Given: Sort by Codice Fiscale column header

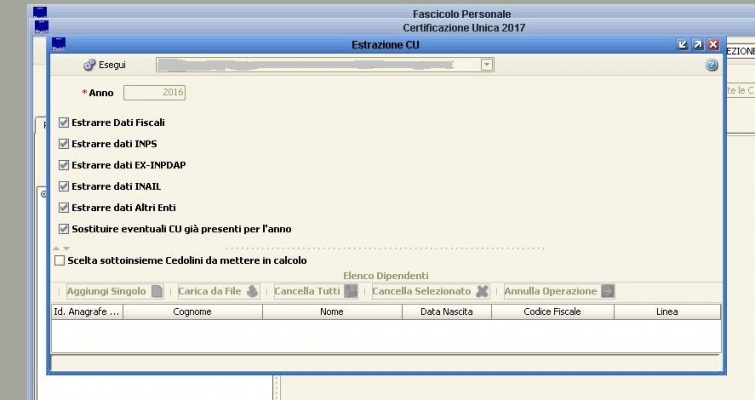Looking at the screenshot, I should coord(553,312).
